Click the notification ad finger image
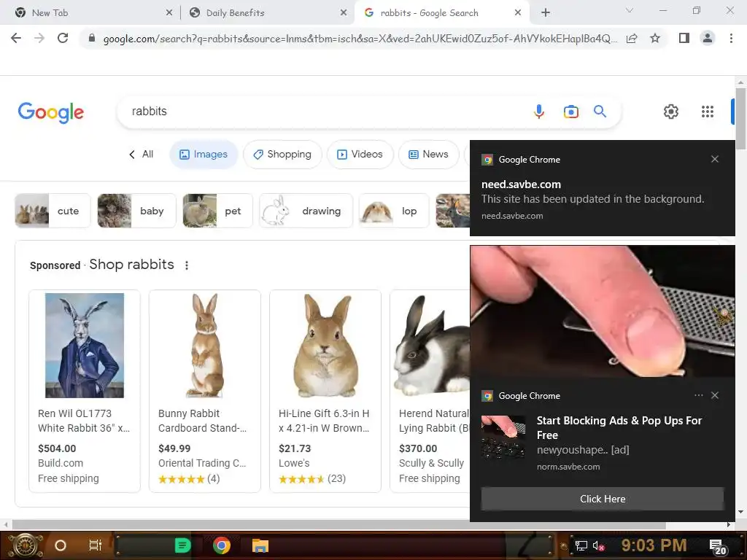The image size is (747, 560). point(602,311)
